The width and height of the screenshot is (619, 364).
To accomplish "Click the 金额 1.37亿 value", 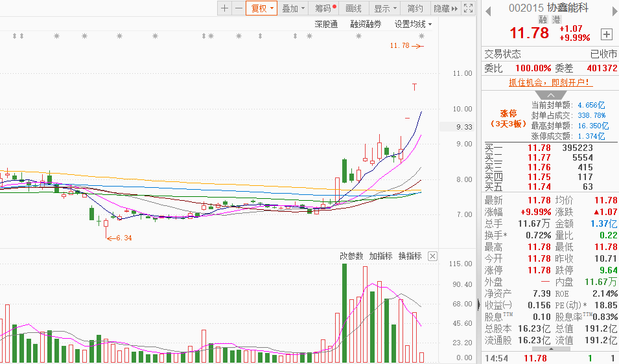I will (x=604, y=223).
